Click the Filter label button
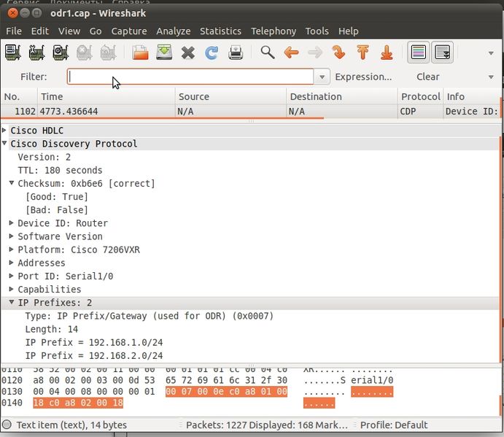 (x=34, y=77)
